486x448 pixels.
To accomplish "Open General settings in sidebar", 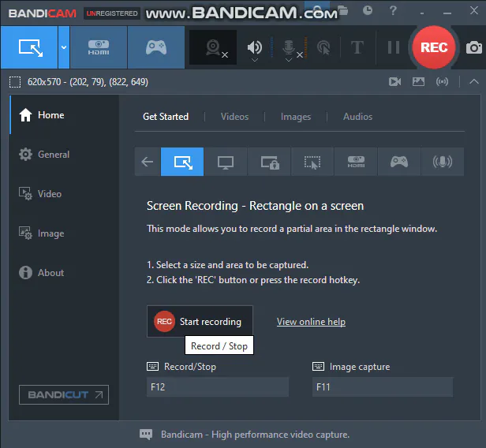I will [x=64, y=155].
